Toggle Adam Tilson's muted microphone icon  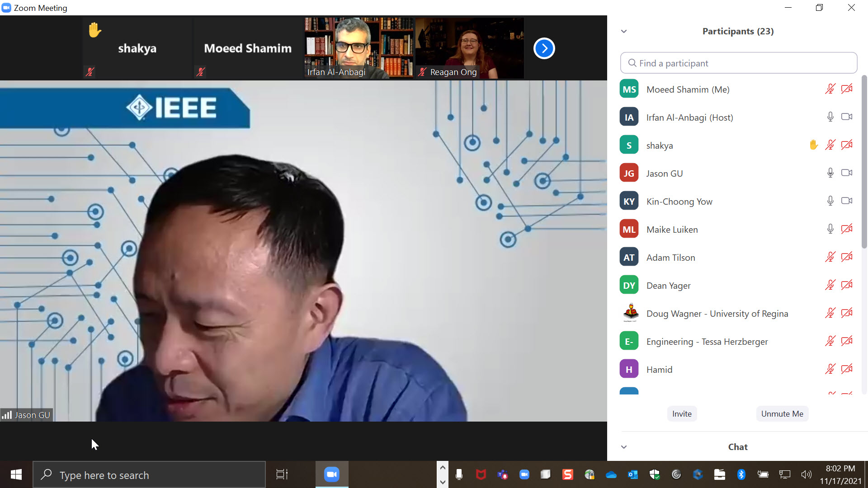[830, 257]
